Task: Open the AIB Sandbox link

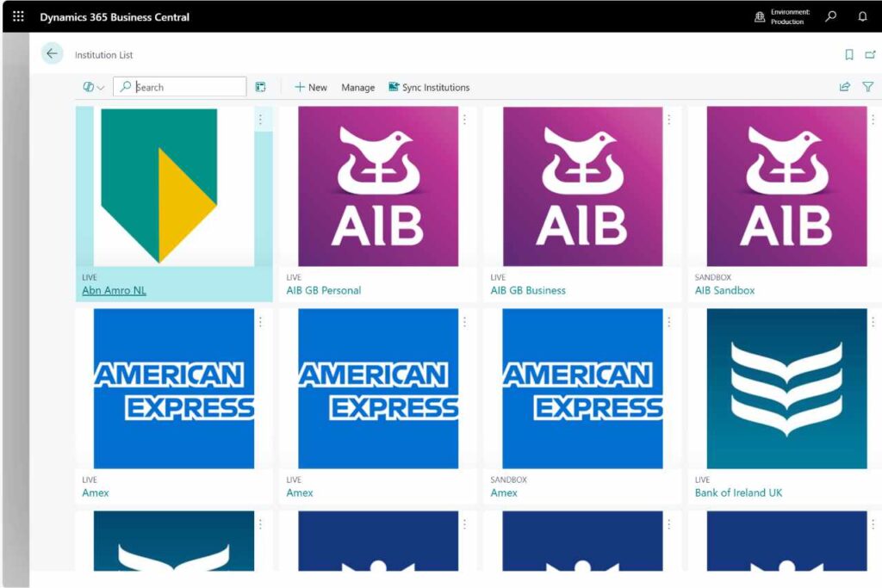Action: 724,290
